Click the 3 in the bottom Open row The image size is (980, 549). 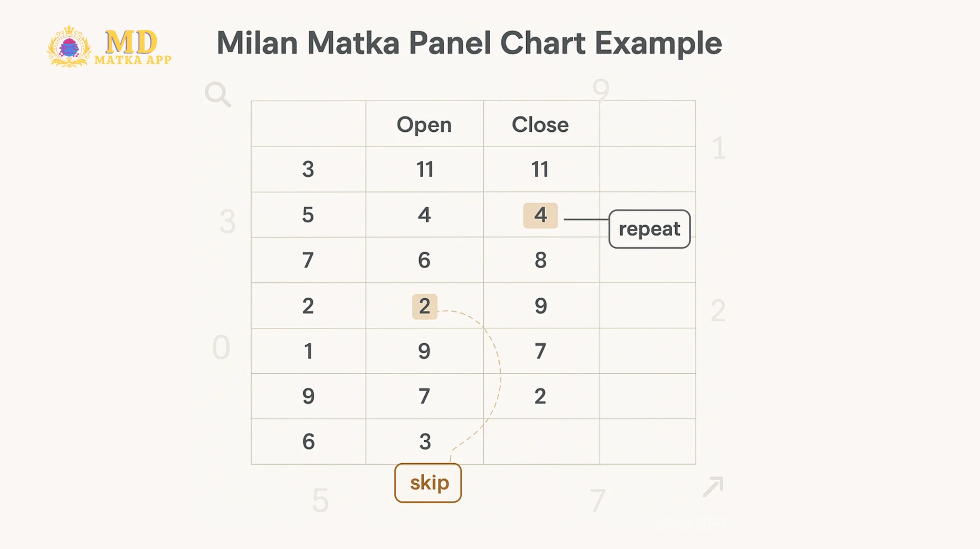pyautogui.click(x=425, y=442)
